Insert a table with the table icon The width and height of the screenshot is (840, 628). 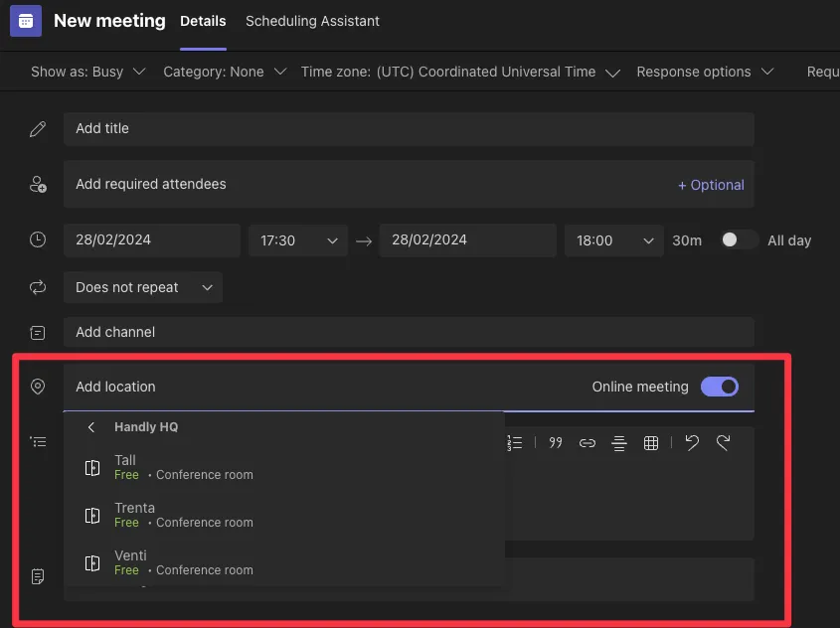(651, 443)
